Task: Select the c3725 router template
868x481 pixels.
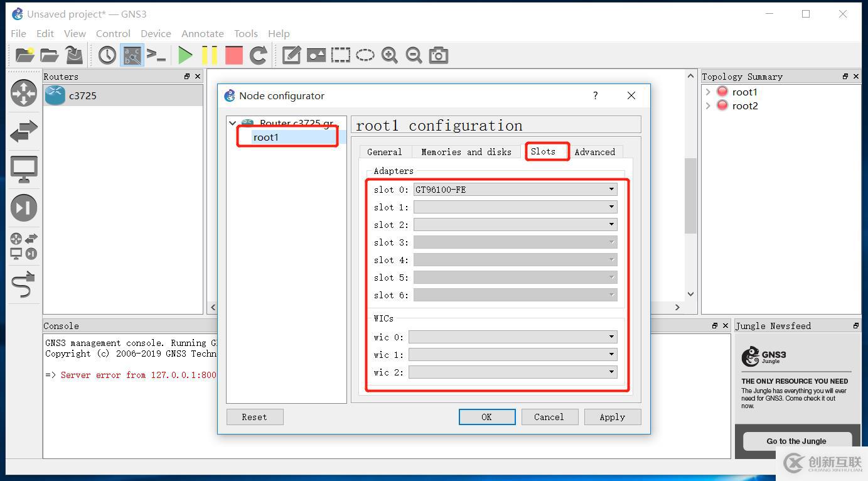Action: (123, 95)
